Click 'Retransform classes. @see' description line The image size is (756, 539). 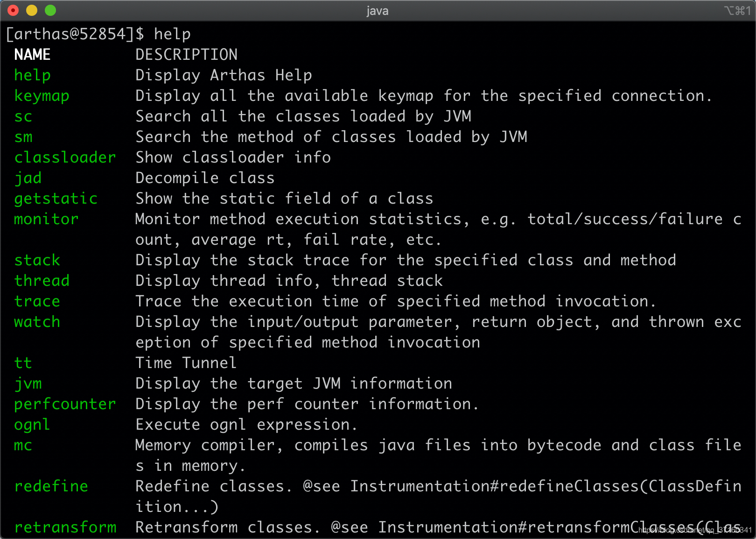(x=439, y=527)
